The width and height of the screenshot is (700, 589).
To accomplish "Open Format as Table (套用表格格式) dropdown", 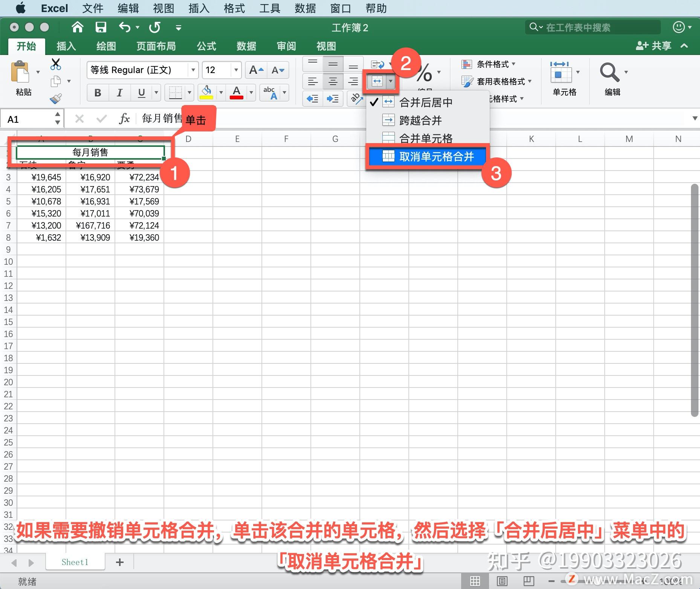I will (x=497, y=81).
